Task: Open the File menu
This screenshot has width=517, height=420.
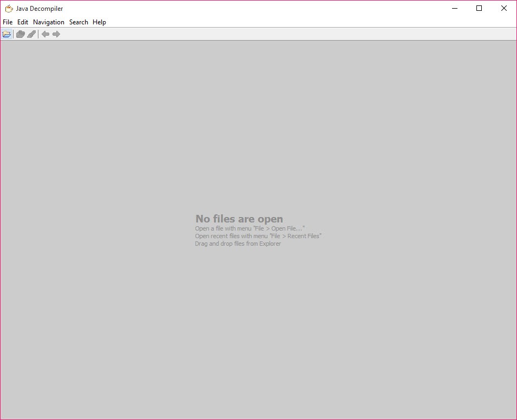Action: 8,22
